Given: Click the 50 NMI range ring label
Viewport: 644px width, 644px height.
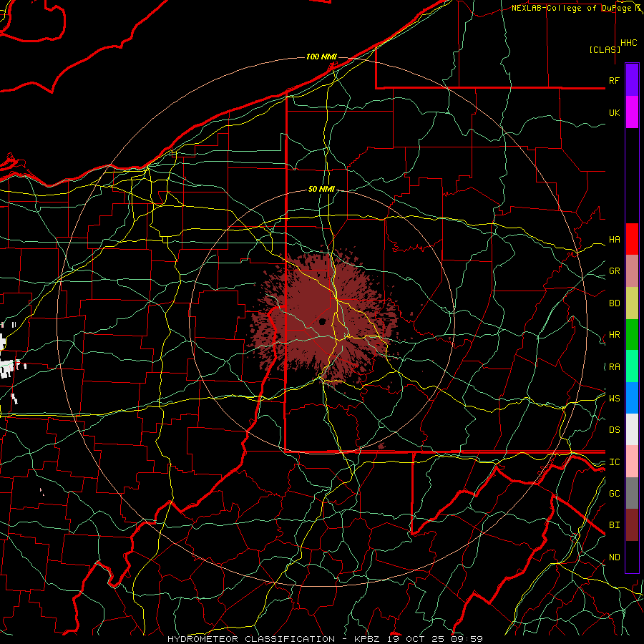Looking at the screenshot, I should (x=321, y=189).
